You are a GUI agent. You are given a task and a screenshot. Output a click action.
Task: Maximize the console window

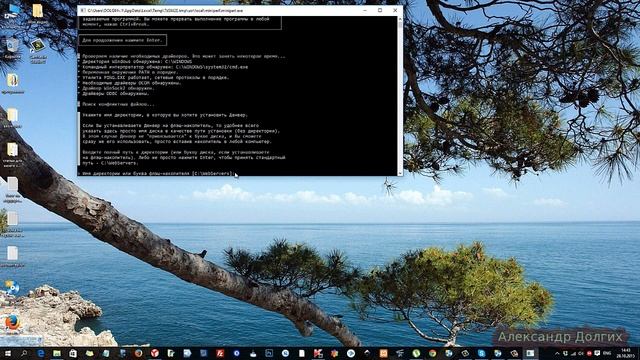pyautogui.click(x=380, y=10)
